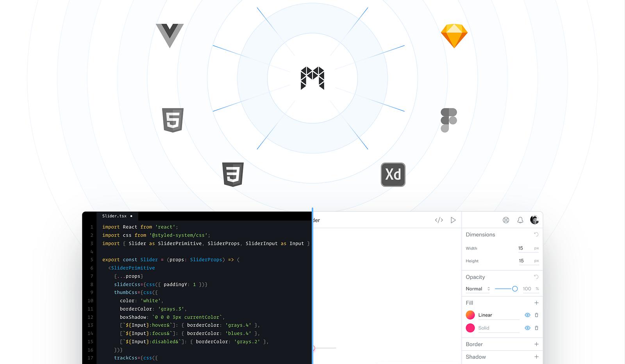This screenshot has width=625, height=364.
Task: Open the help lifebuoy icon
Action: point(506,220)
